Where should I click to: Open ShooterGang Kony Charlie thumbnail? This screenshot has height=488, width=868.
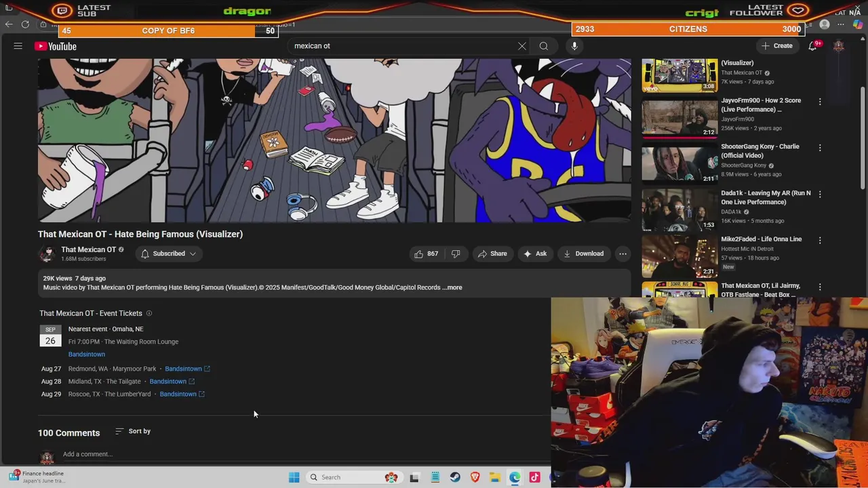[679, 163]
